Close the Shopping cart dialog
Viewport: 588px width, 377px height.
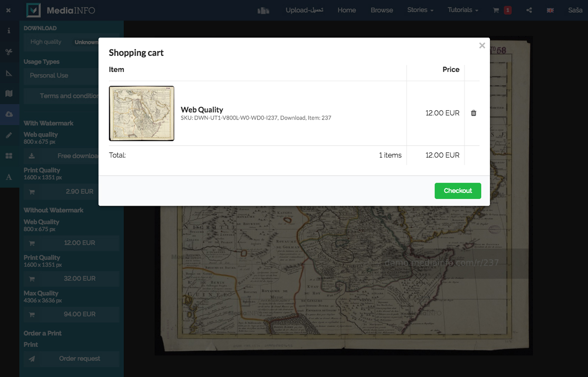[482, 46]
